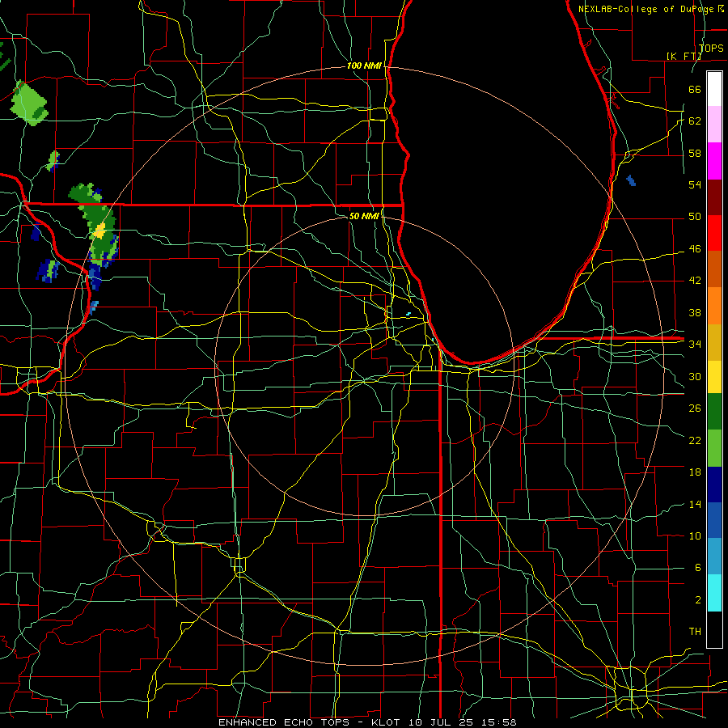Click the dark red legend color block
728x728 pixels.
click(714, 197)
